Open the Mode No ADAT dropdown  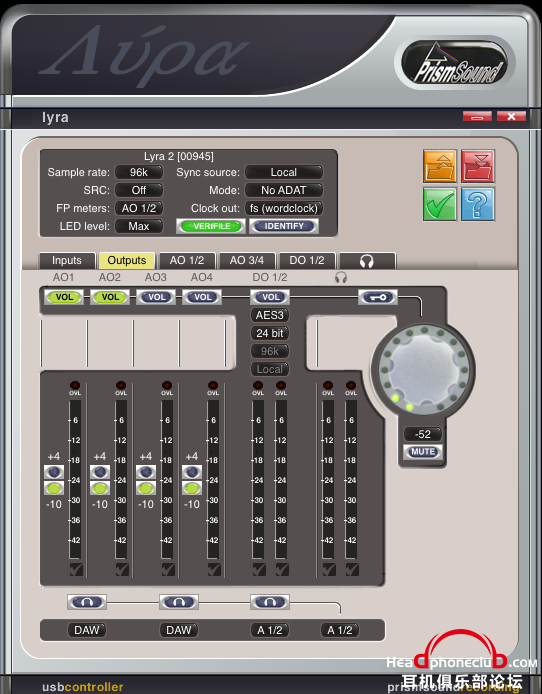284,190
